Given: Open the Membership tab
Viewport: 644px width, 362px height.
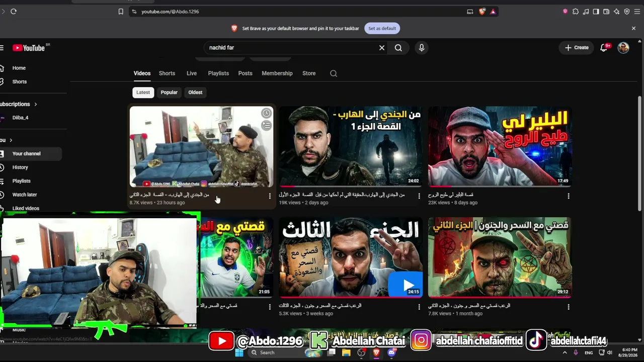Looking at the screenshot, I should point(277,73).
